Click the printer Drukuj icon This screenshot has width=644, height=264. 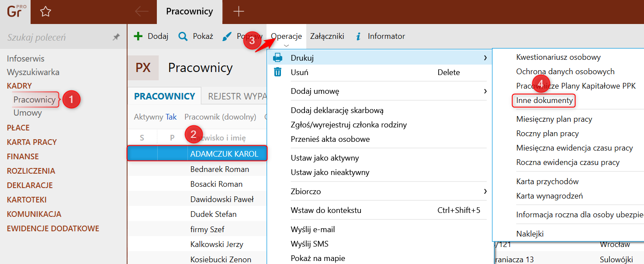coord(277,58)
